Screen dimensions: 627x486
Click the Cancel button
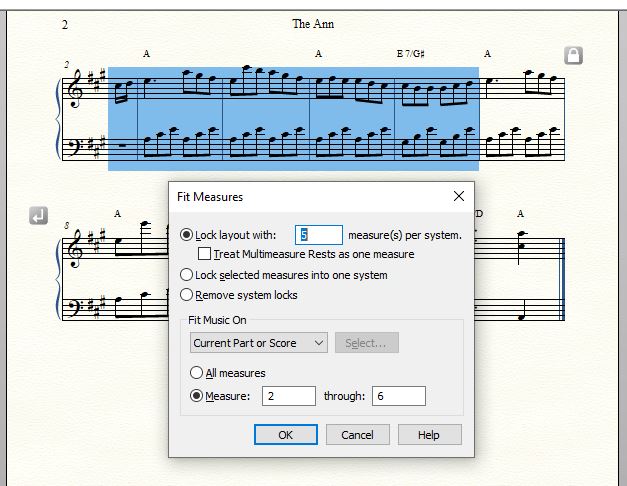tap(357, 435)
